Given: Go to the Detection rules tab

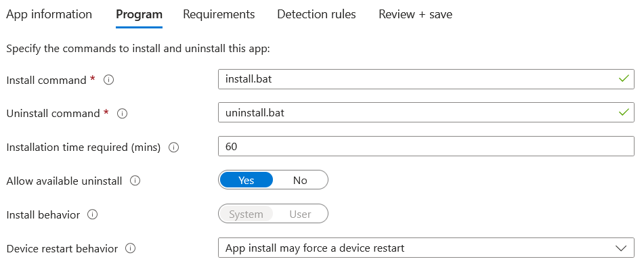Looking at the screenshot, I should (316, 14).
